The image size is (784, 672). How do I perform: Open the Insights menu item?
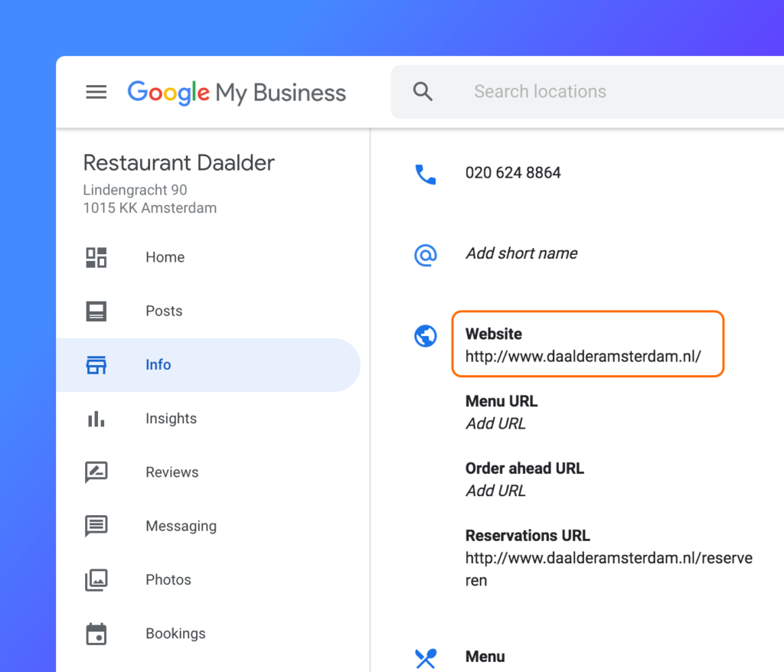(171, 419)
